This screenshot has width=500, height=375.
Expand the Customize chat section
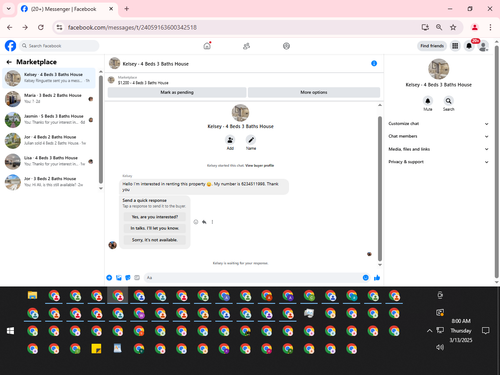pos(438,124)
